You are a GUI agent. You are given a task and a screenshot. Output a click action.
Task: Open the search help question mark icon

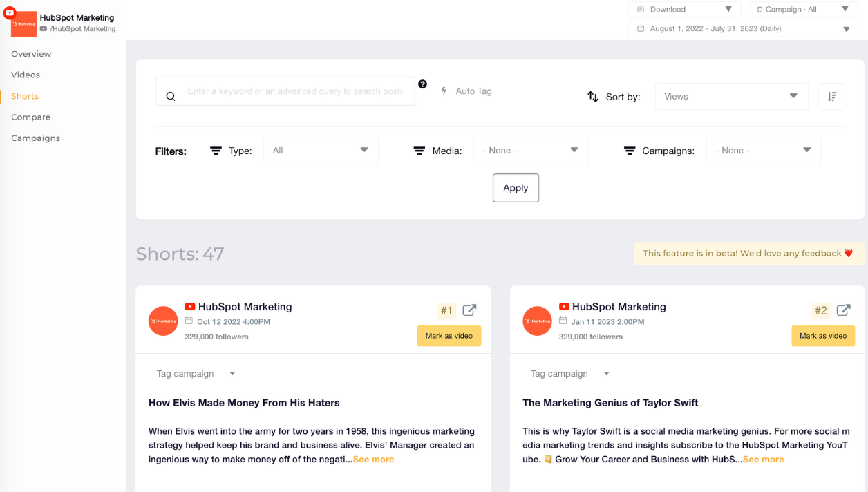click(423, 84)
